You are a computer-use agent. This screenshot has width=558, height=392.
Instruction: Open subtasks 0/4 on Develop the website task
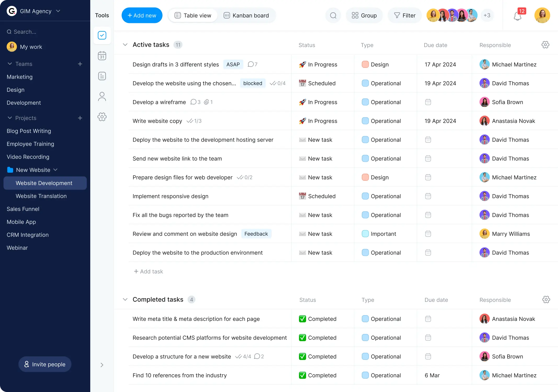pos(278,83)
